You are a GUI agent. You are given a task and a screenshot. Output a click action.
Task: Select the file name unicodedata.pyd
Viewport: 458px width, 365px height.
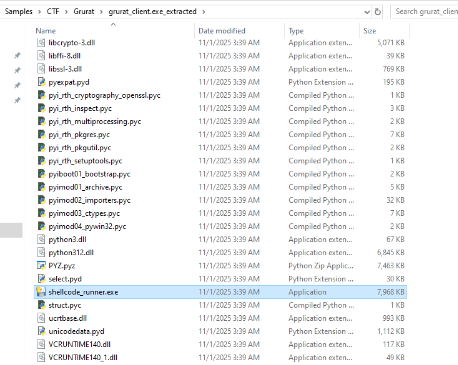click(76, 331)
